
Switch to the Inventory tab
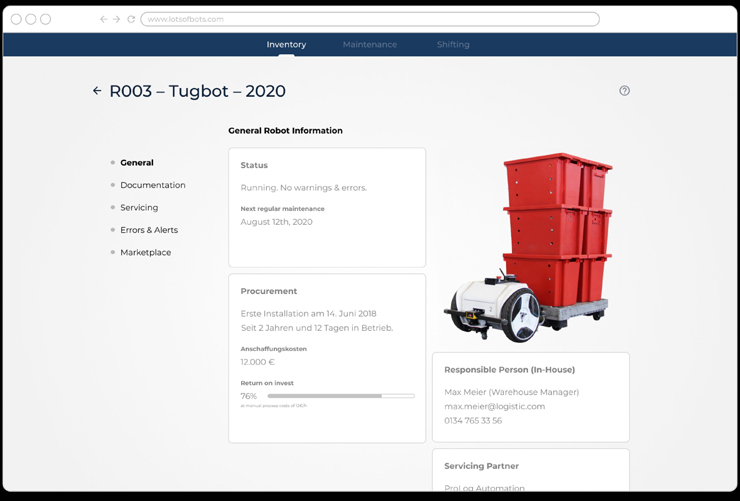point(286,45)
